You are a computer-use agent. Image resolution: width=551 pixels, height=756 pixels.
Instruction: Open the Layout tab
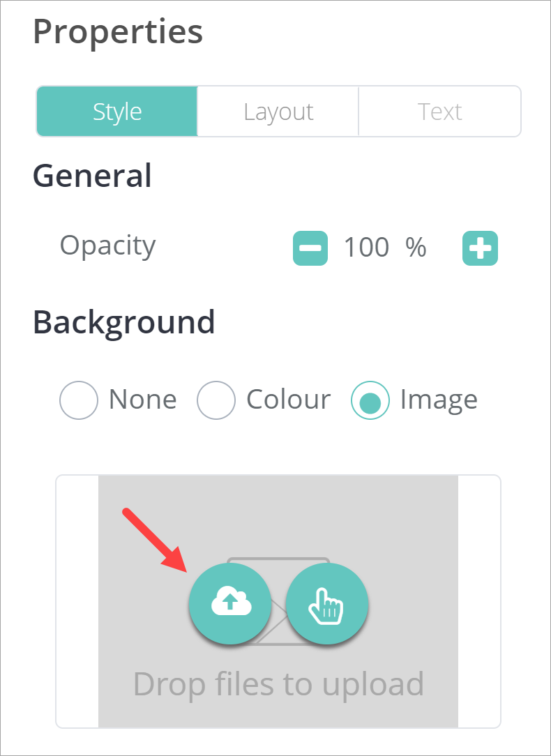278,112
